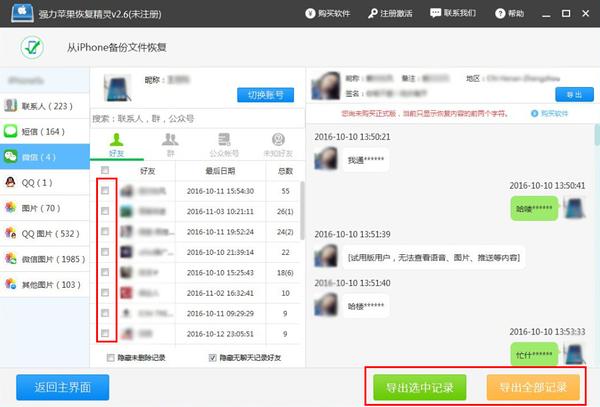Toggle the select-all checkbox above friend list
The height and width of the screenshot is (407, 600).
pos(105,170)
